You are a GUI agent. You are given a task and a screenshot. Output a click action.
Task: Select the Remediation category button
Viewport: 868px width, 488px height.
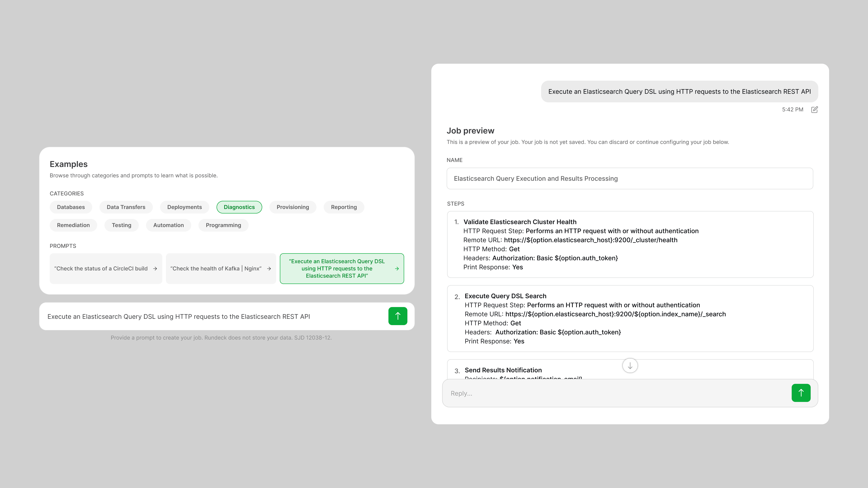[x=73, y=225]
